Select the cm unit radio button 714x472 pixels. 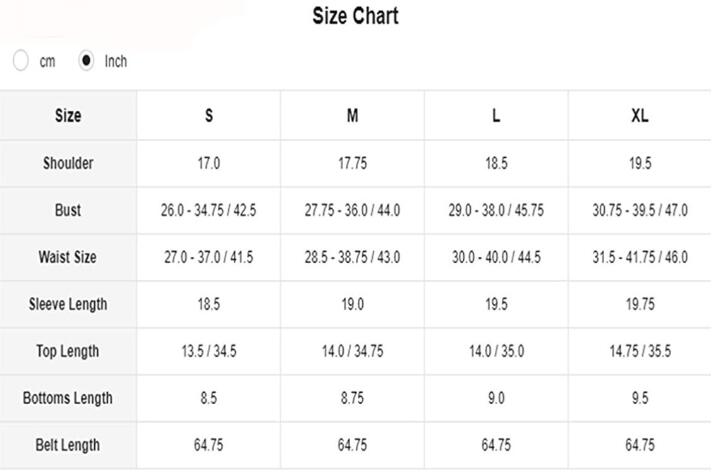(x=21, y=61)
